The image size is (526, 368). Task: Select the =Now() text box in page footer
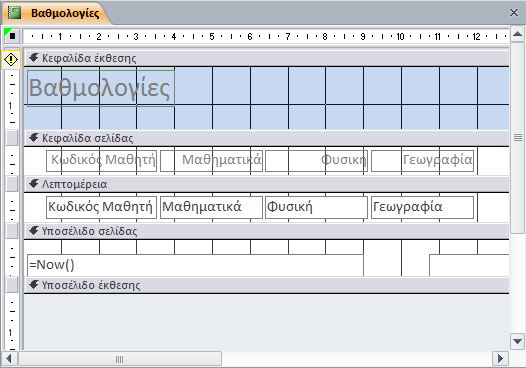coord(195,265)
